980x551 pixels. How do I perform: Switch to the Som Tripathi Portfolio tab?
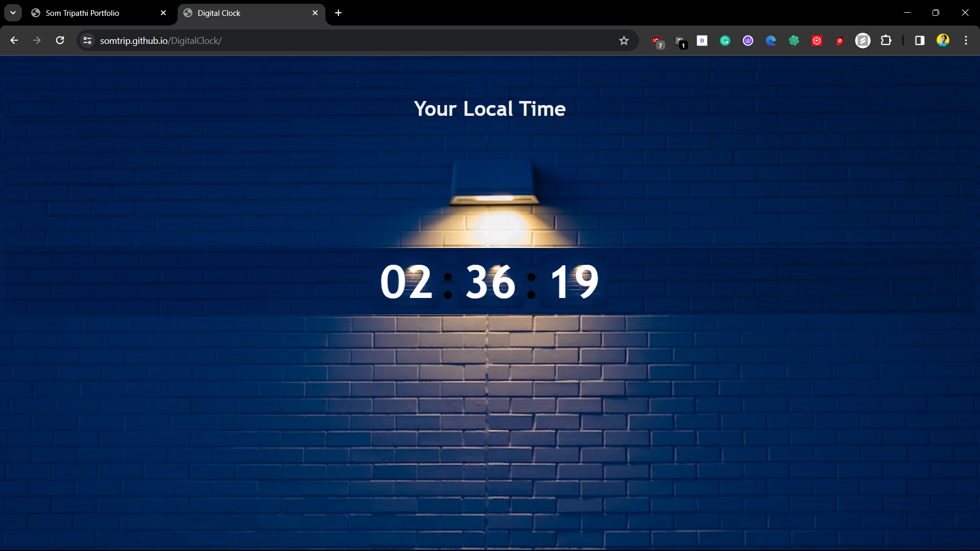(100, 13)
